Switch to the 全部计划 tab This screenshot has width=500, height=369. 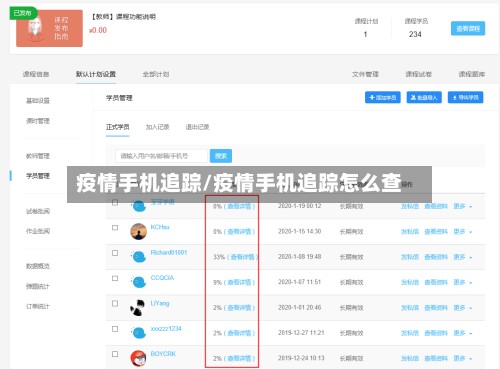point(156,74)
